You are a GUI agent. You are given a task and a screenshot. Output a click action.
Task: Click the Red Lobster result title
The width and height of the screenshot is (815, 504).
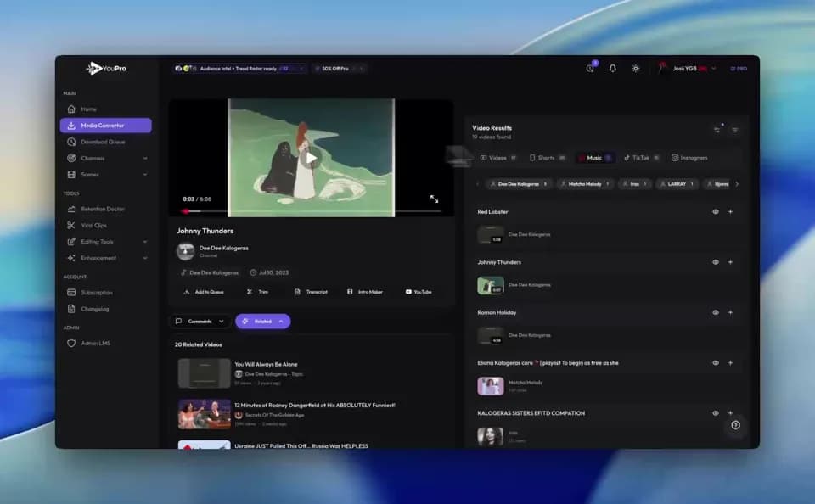(492, 212)
